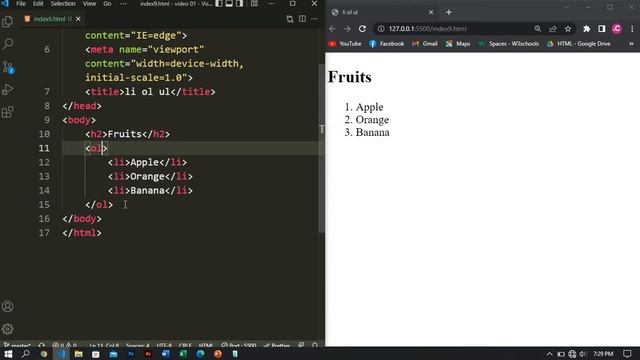Viewport: 640px width, 360px height.
Task: Toggle the bottom panel layout icon
Action: pyautogui.click(x=229, y=4)
